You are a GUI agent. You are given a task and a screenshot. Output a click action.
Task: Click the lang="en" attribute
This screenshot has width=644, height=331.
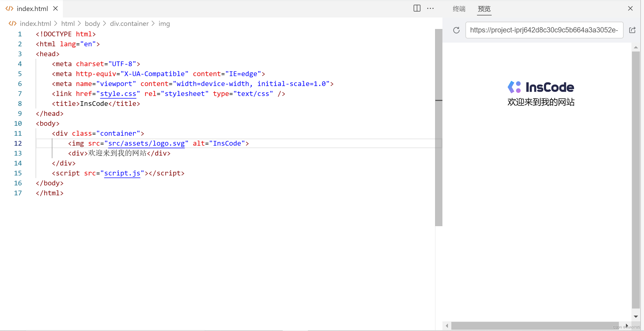(x=78, y=44)
